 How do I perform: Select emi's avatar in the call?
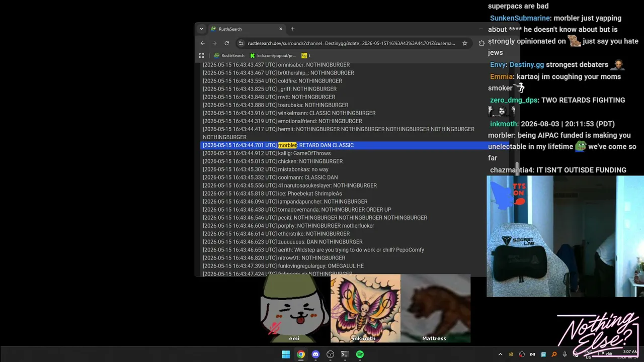pos(295,308)
